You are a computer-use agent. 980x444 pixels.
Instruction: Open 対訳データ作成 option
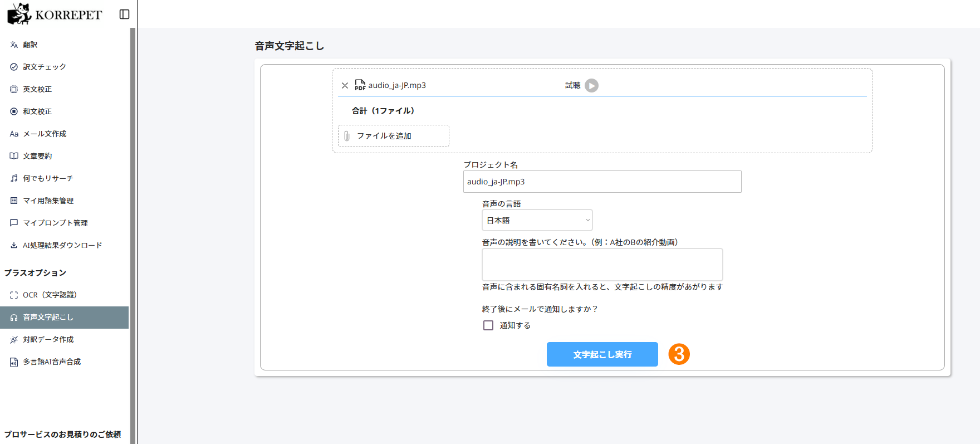click(64, 340)
